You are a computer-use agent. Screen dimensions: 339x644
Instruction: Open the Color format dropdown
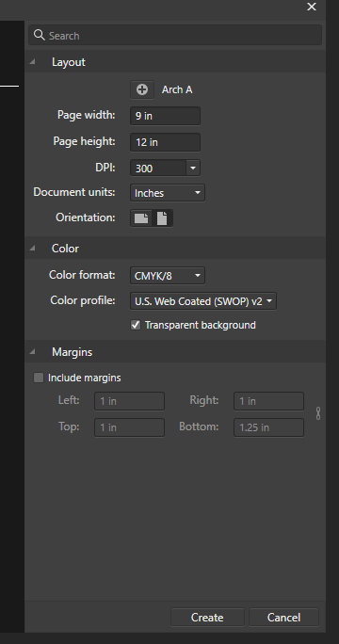pos(168,276)
